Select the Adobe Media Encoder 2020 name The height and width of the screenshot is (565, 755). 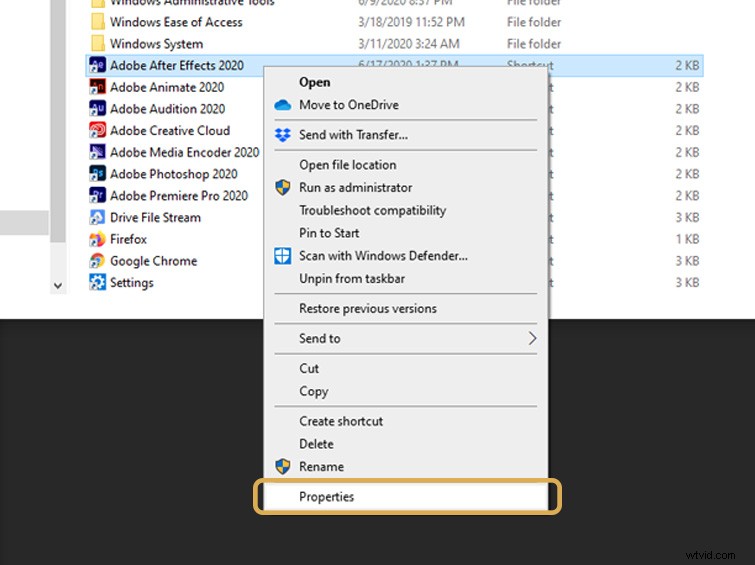coord(184,152)
